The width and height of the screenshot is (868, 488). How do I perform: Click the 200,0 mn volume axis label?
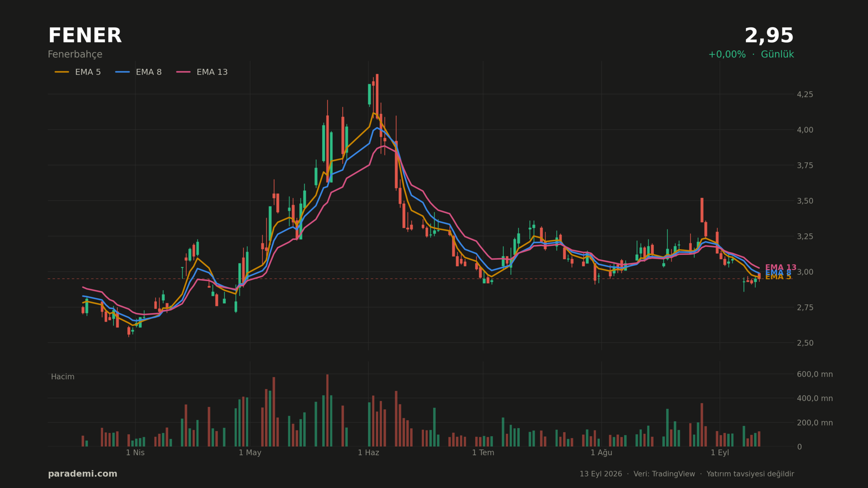814,423
